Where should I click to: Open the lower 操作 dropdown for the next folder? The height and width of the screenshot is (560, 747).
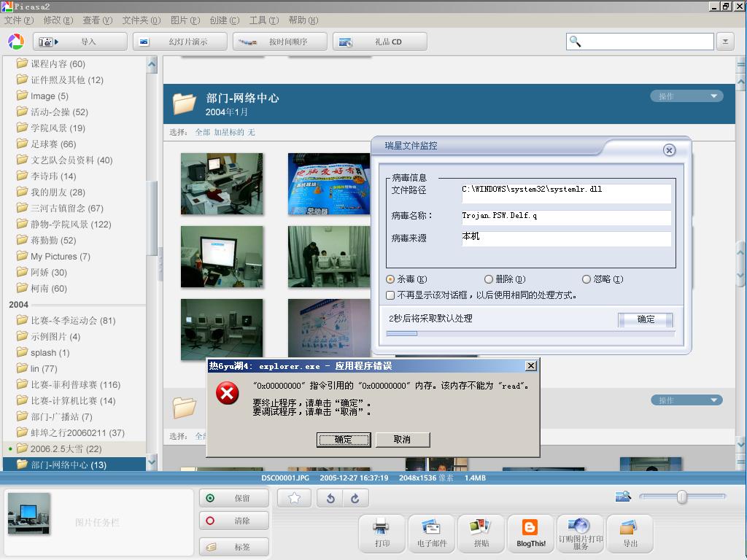[686, 400]
